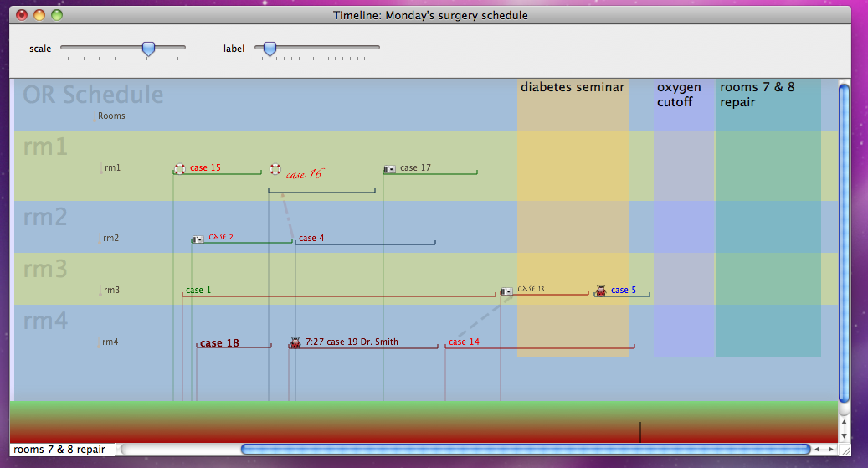Image resolution: width=868 pixels, height=468 pixels.
Task: Select the case 1 event in rm3
Action: tap(198, 291)
